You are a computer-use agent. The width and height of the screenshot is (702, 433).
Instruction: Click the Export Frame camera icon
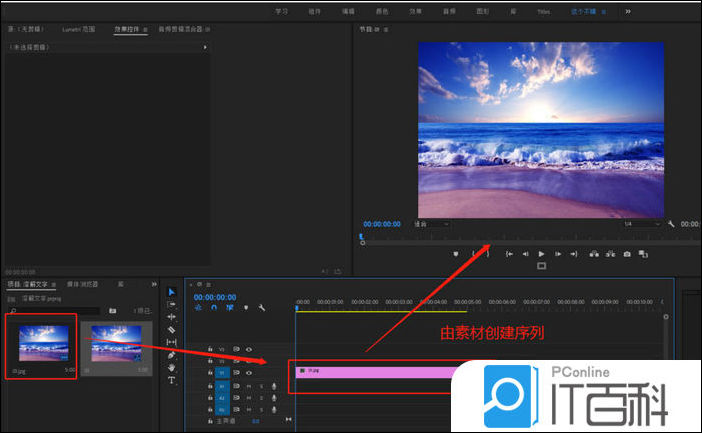(x=627, y=254)
